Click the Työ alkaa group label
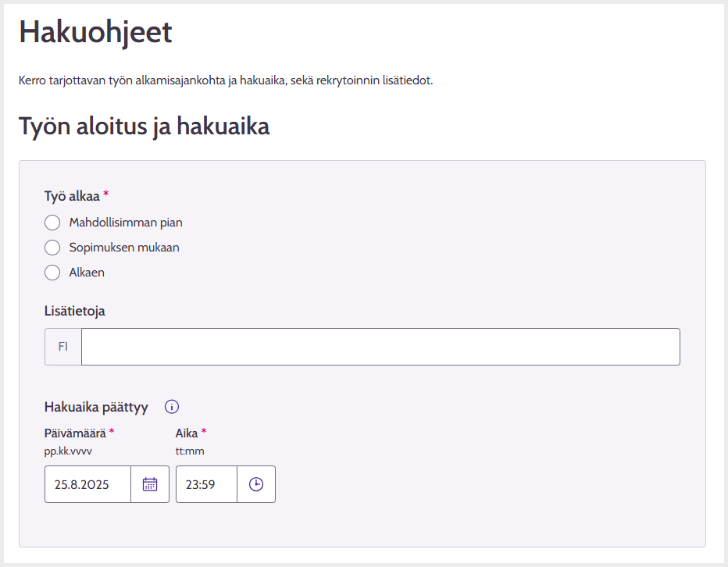The width and height of the screenshot is (728, 567). tap(72, 197)
